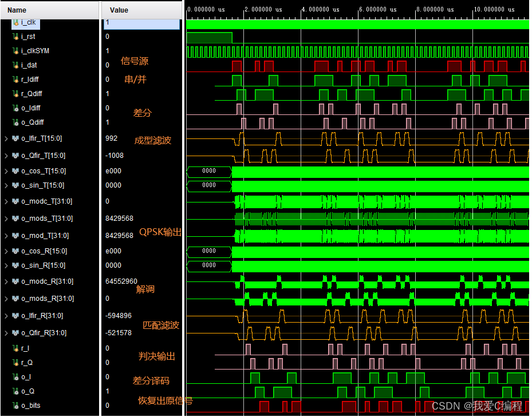Click the Value column header
Screen dimensions: 532x417
(x=142, y=10)
